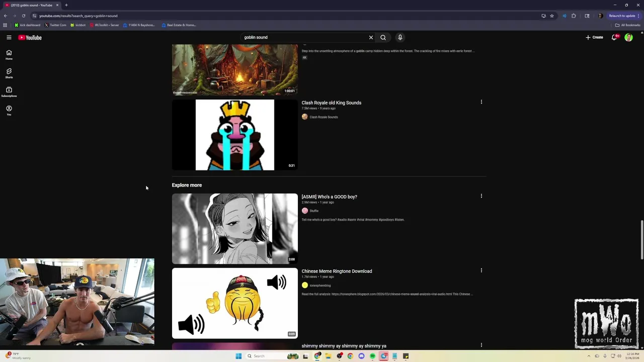Open Subscriptions in the YouTube sidebar
The height and width of the screenshot is (362, 644).
[9, 92]
